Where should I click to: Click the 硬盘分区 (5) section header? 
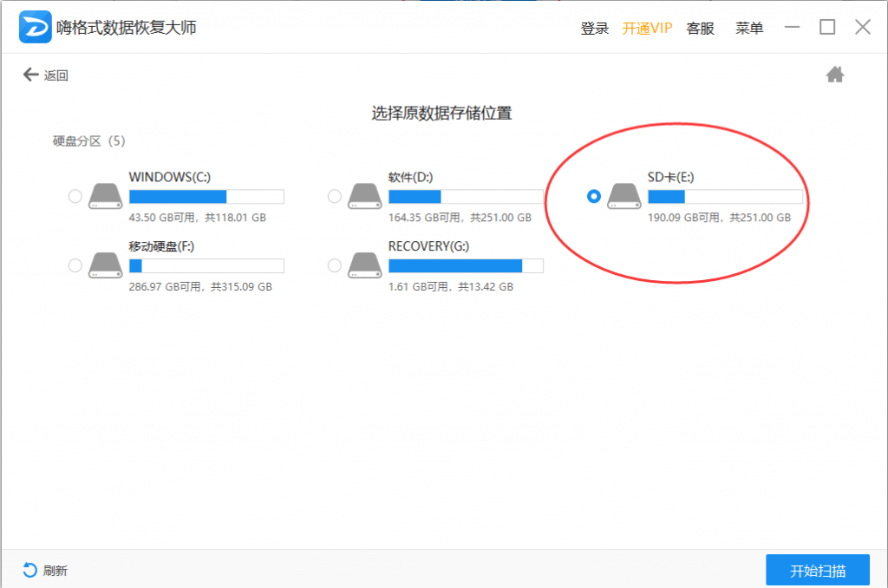tap(89, 140)
